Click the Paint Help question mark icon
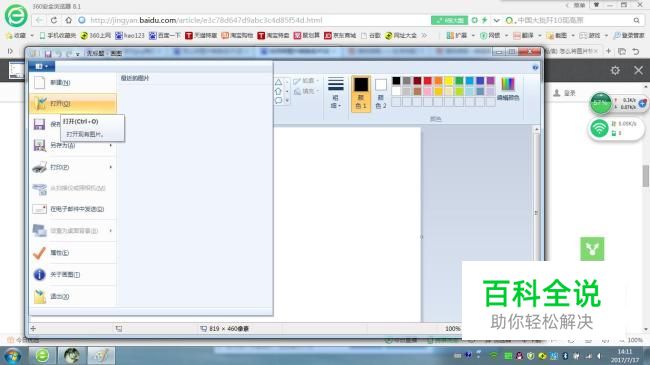 point(535,67)
